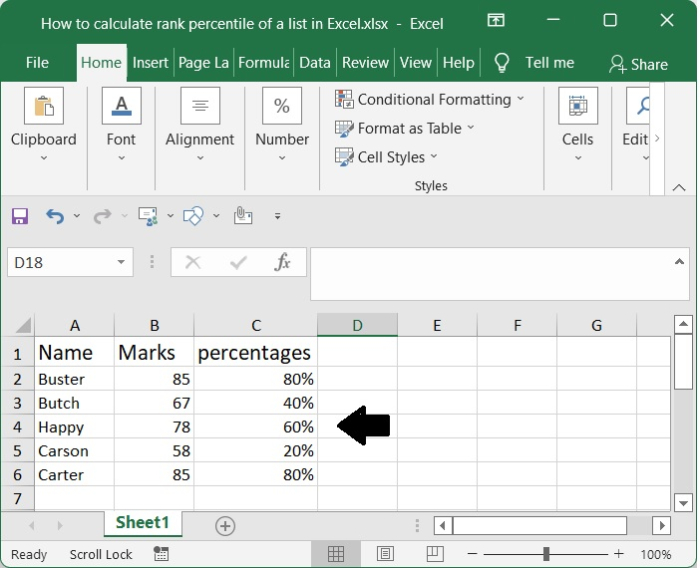Viewport: 700px width, 568px height.
Task: Switch to Page Break Preview view
Action: [x=435, y=554]
